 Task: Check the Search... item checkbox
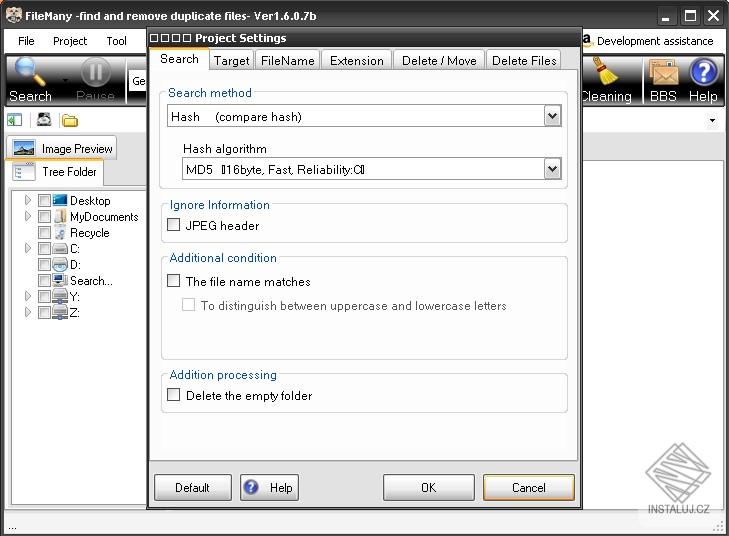click(44, 280)
